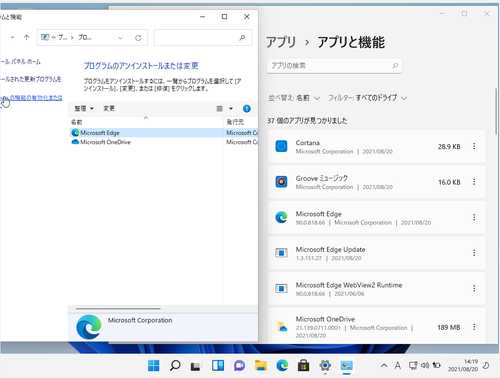Click Control Panel horizontal scrollbar
The image size is (500, 378).
[118, 309]
